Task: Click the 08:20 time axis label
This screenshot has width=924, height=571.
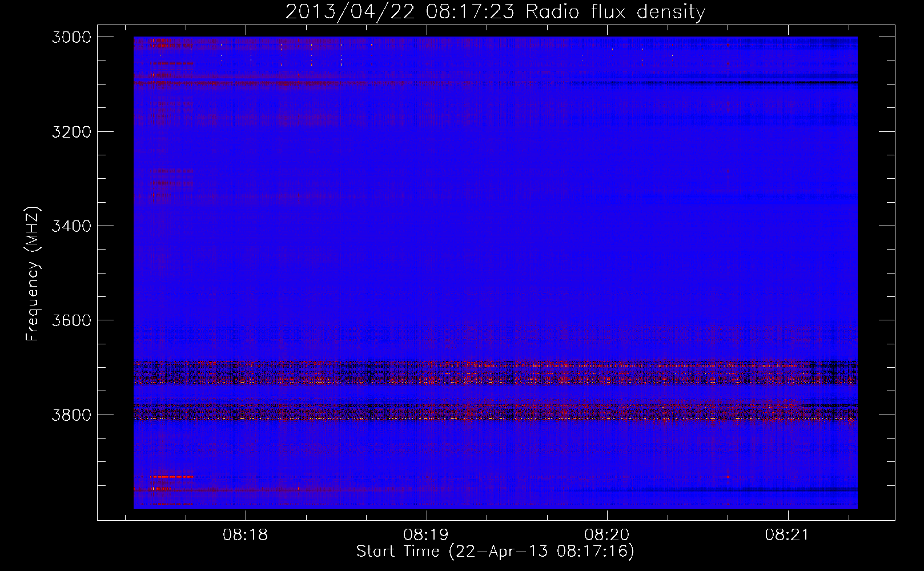Action: pos(607,534)
